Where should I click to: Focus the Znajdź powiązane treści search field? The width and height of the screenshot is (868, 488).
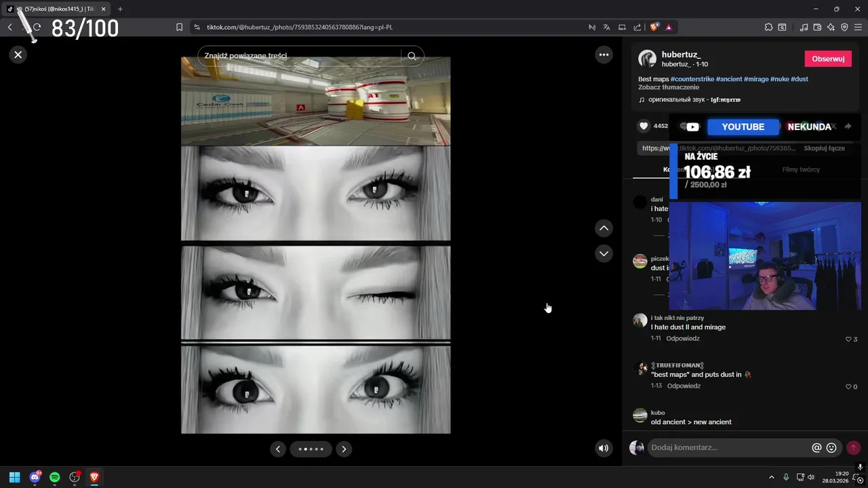pos(302,56)
